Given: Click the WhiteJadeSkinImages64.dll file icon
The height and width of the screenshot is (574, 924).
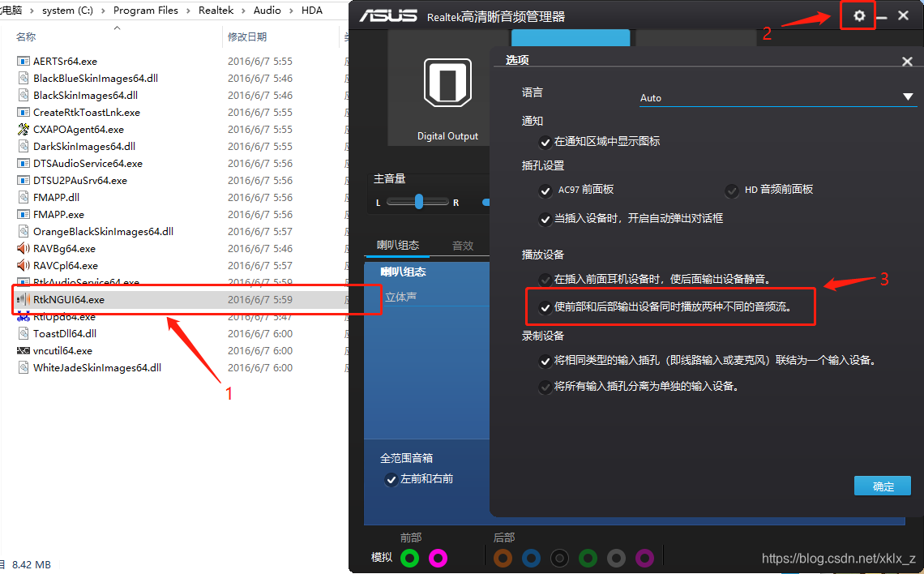Looking at the screenshot, I should click(24, 368).
